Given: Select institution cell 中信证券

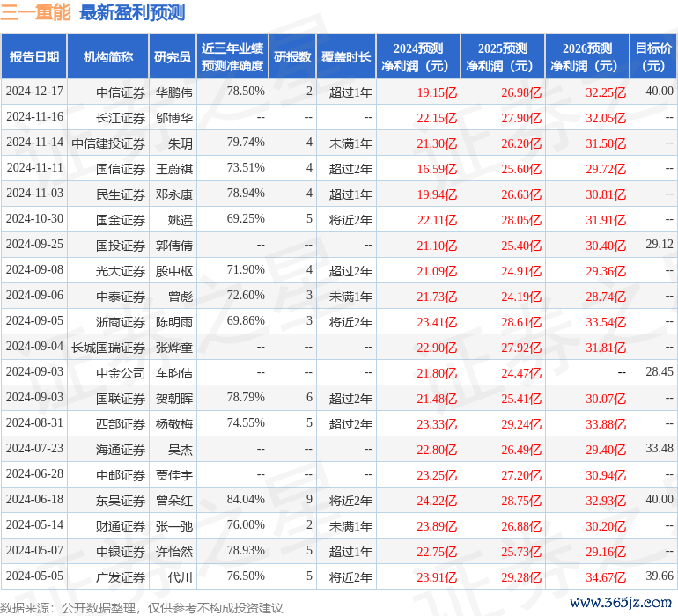Looking at the screenshot, I should click(x=121, y=92).
